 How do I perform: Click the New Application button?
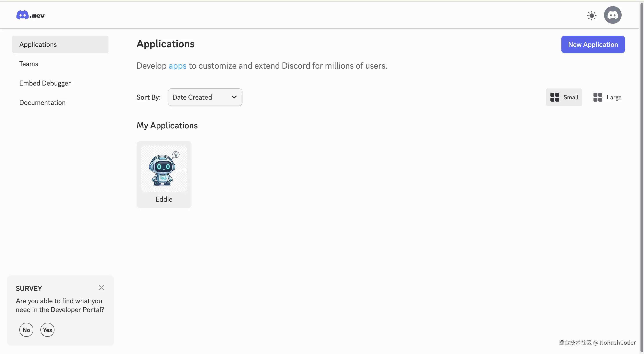pyautogui.click(x=593, y=44)
